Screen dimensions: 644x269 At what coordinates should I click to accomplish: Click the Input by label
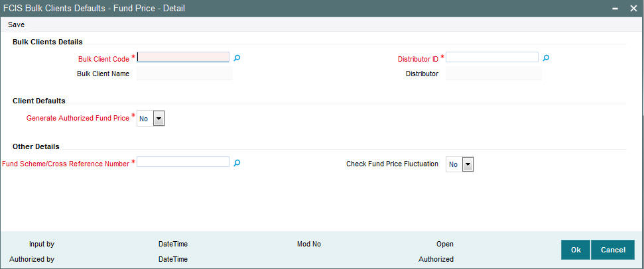[x=42, y=244]
